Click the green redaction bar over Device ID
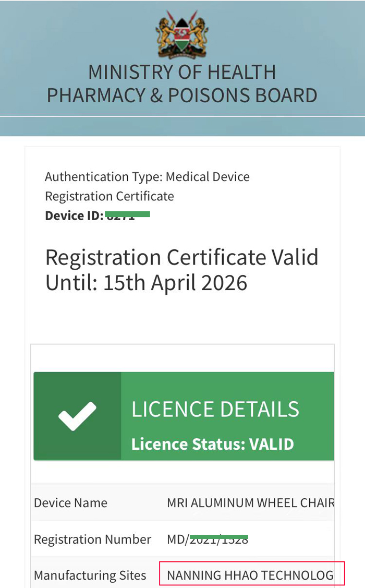This screenshot has height=588, width=365. click(x=127, y=214)
